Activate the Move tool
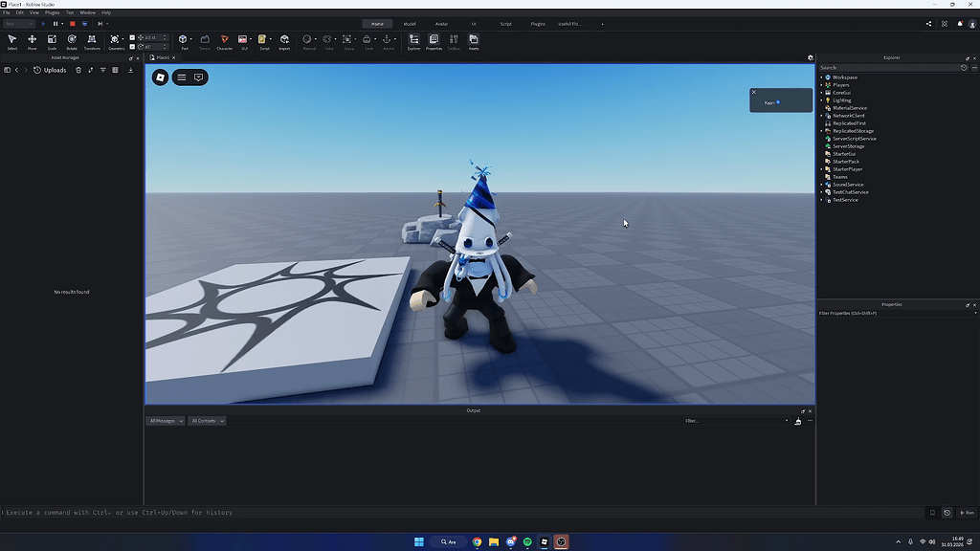Image resolution: width=980 pixels, height=551 pixels. (32, 41)
